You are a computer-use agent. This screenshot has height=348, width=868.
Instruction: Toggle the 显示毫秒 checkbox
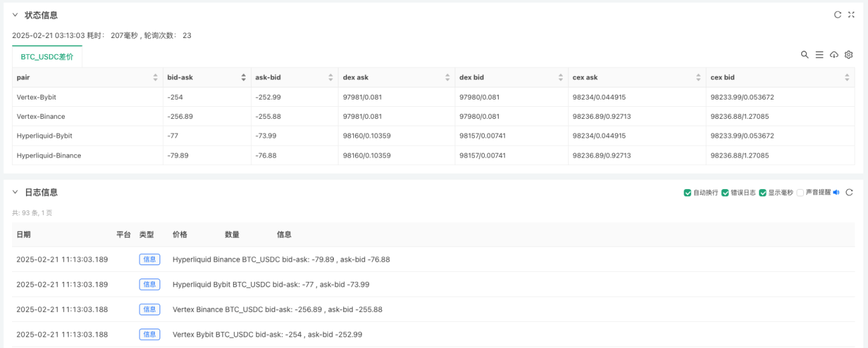point(763,192)
